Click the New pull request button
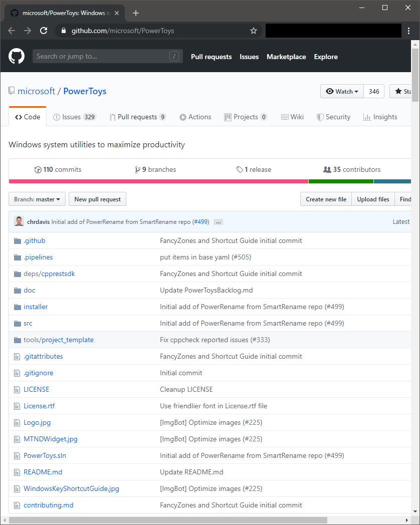 (x=97, y=199)
